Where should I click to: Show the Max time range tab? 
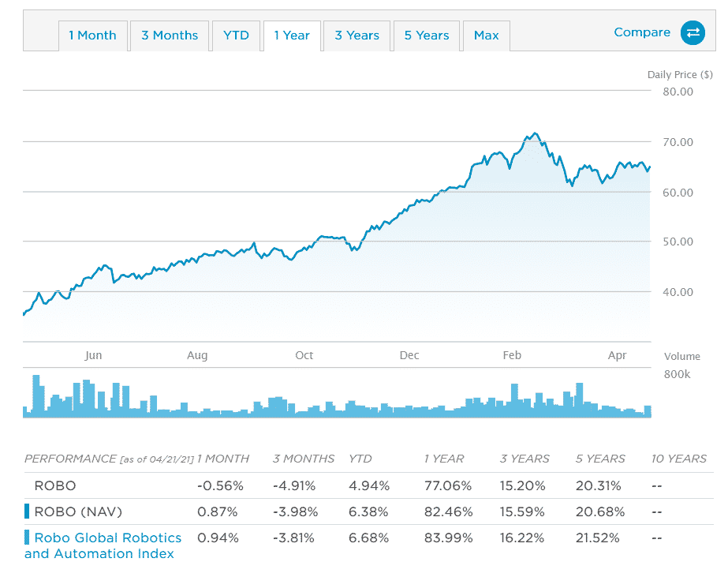pos(486,36)
